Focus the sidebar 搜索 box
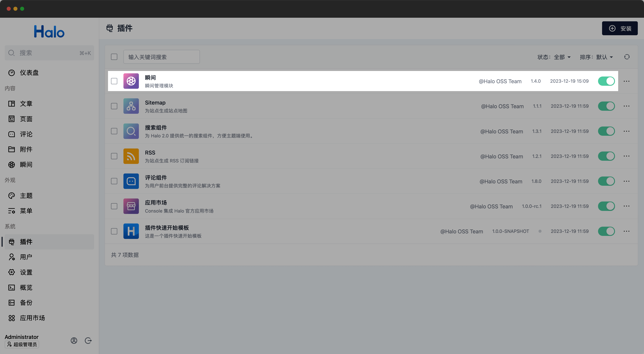 pyautogui.click(x=49, y=53)
